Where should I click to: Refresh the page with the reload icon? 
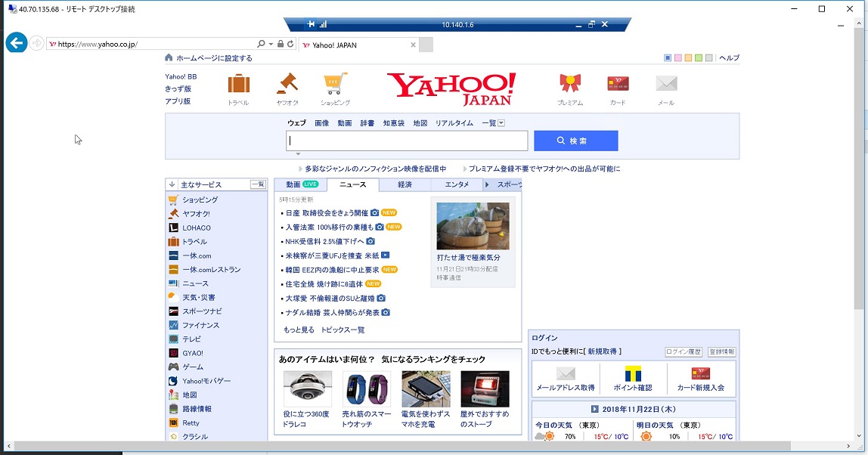point(290,44)
